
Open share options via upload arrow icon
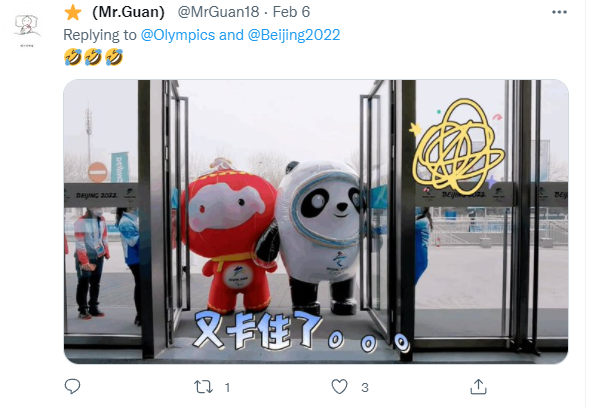click(478, 386)
